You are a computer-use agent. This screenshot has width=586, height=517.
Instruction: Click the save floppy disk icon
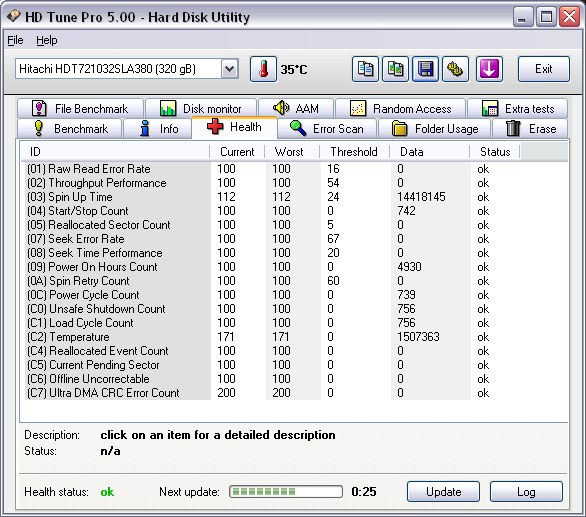tap(425, 69)
